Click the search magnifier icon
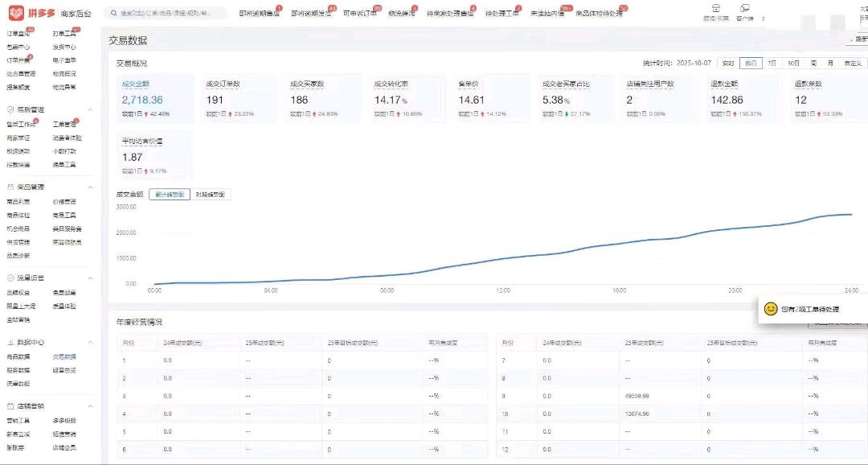 tap(113, 14)
